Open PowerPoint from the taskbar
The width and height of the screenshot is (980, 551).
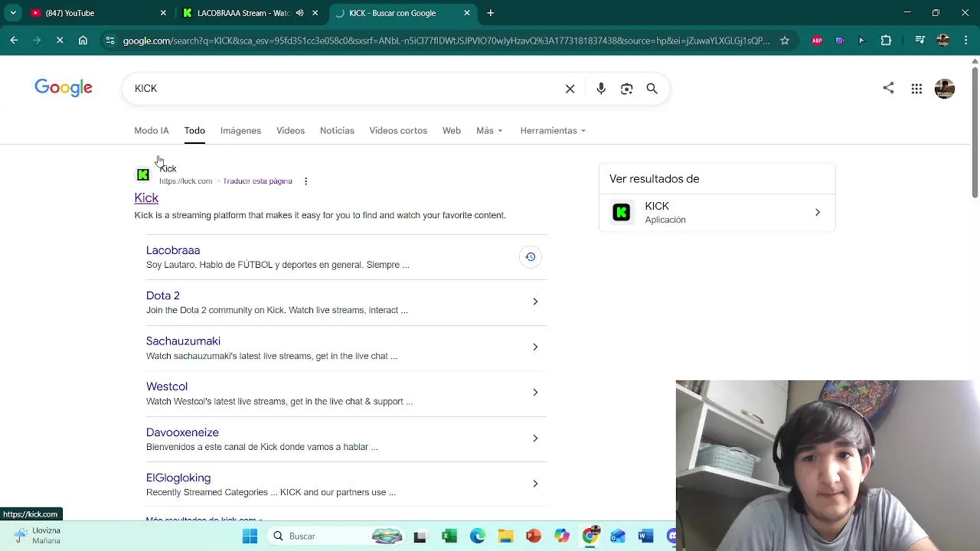coord(534,536)
